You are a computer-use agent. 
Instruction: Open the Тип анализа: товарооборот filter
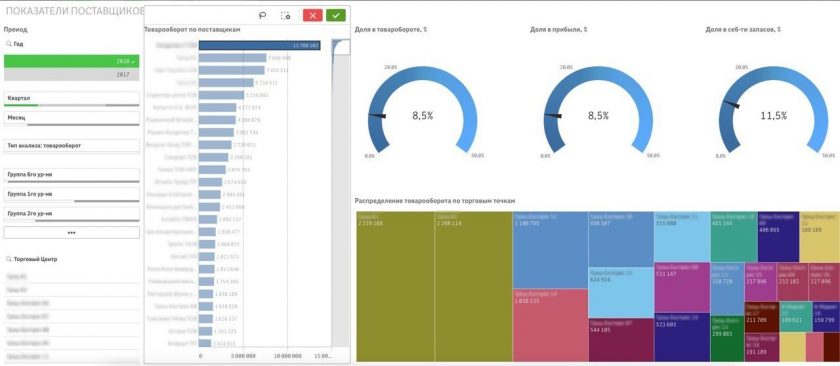pyautogui.click(x=71, y=146)
